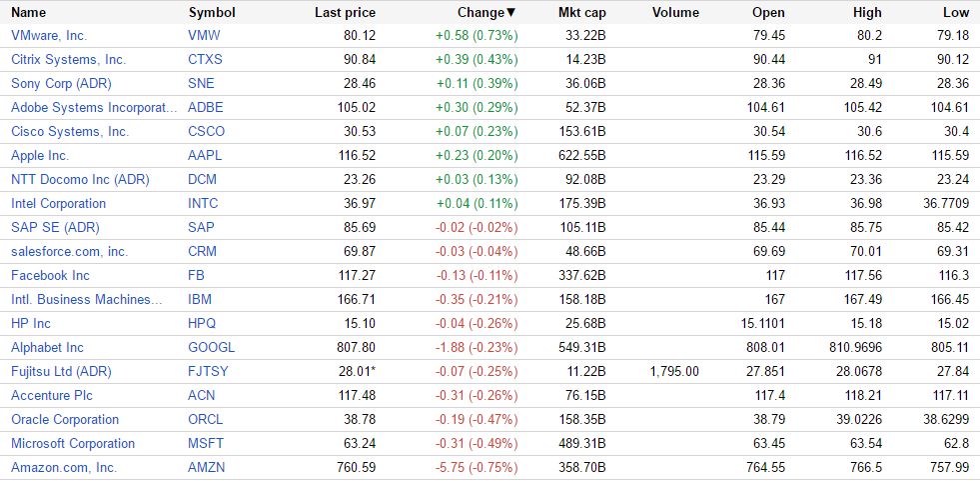Open the Cisco Systems, Inc. link
Viewport: 980px width, 481px height.
pyautogui.click(x=70, y=131)
